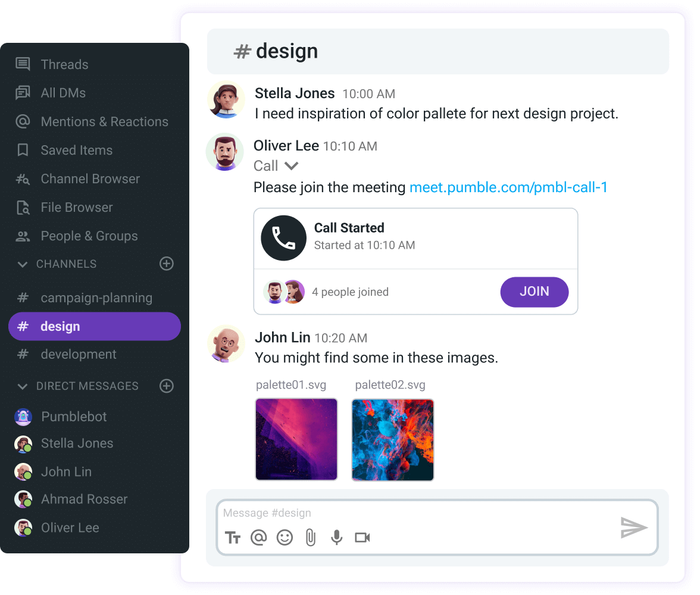Screen dimensions: 700x595
Task: Toggle text formatting options in the composer
Action: click(x=233, y=537)
